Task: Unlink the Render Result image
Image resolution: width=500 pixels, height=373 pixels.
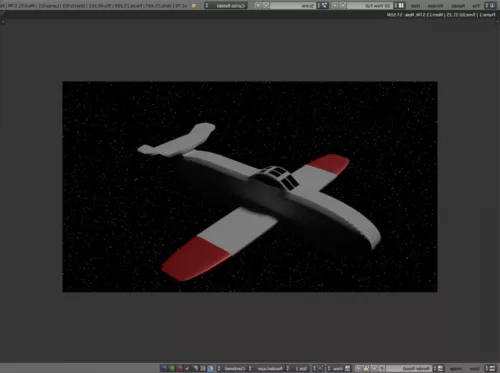Action: [358, 368]
